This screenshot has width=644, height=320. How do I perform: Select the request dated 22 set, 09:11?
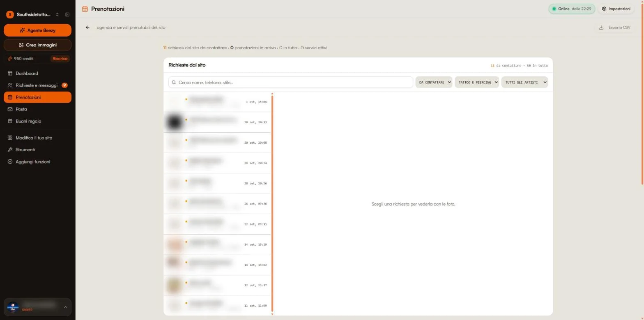(217, 224)
